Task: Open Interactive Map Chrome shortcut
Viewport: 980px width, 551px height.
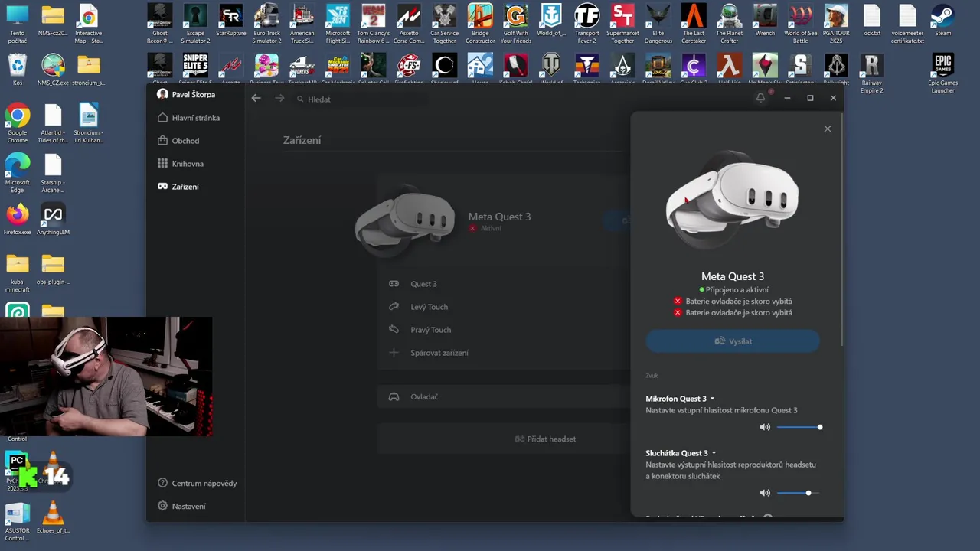Action: [88, 24]
